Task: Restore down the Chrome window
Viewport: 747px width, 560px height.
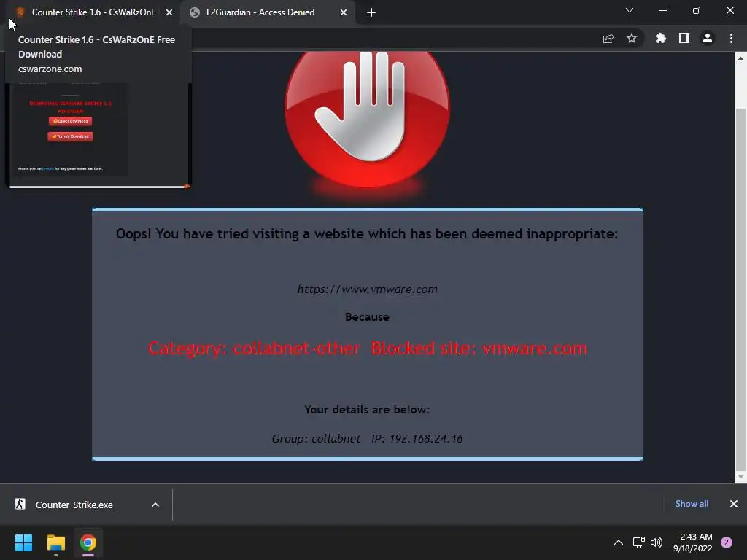Action: (x=697, y=10)
